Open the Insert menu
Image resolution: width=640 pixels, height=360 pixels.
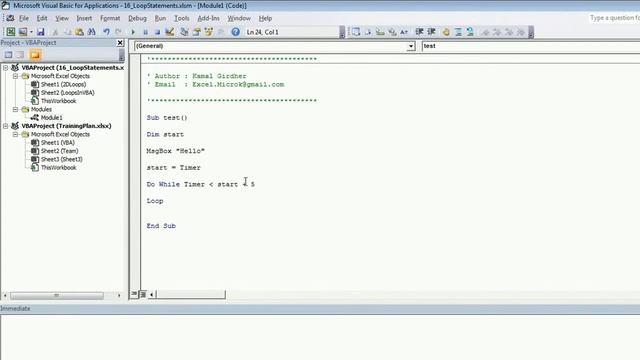tap(84, 18)
